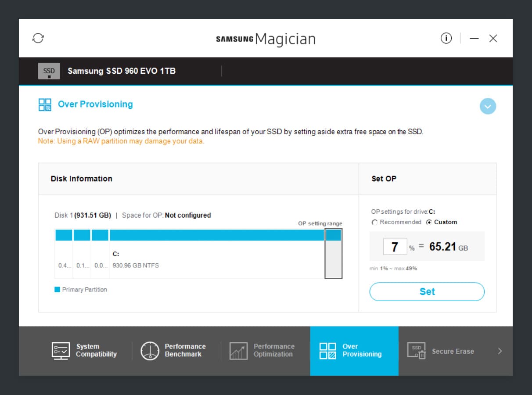Click the Primary Partition legend swatch
The height and width of the screenshot is (395, 532).
point(57,290)
